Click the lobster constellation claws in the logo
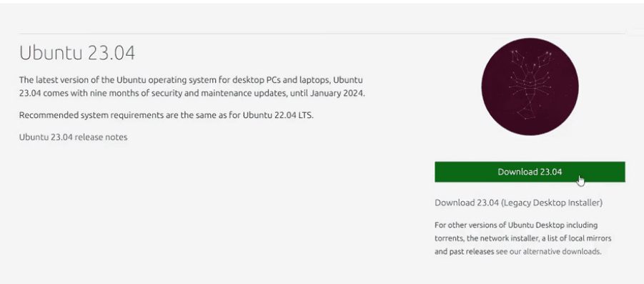The image size is (644, 284). tap(530, 59)
